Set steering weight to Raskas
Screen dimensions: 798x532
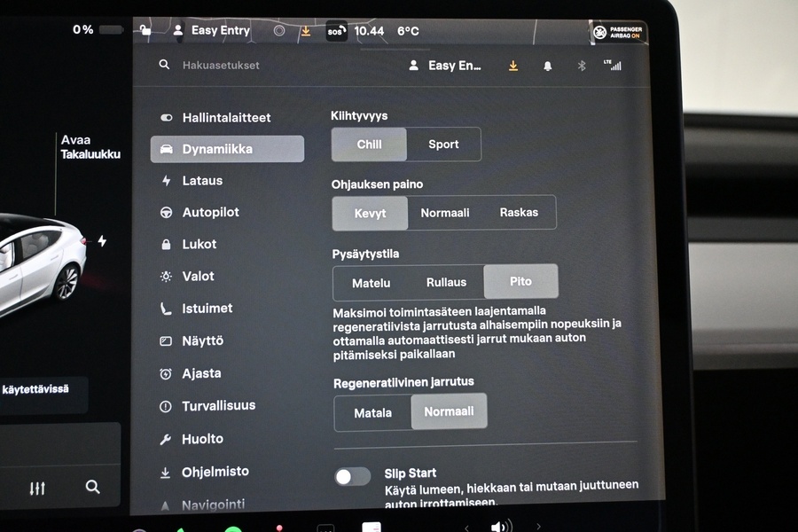[x=519, y=213]
